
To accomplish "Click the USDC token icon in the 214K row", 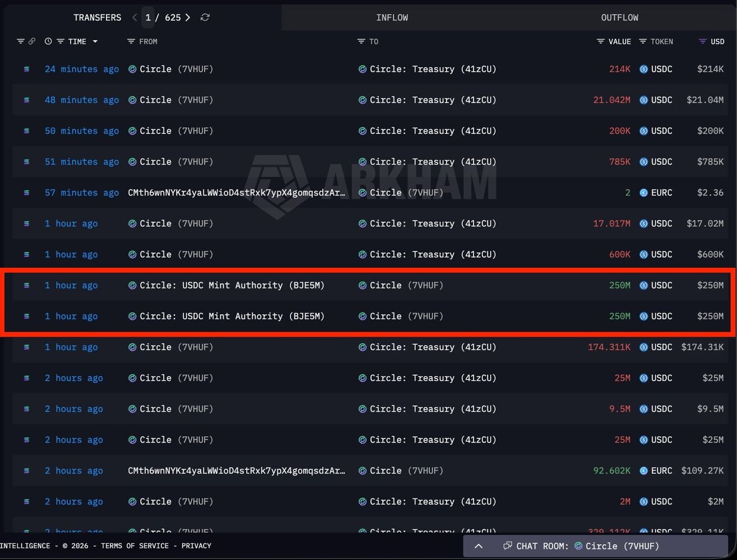I will (644, 69).
